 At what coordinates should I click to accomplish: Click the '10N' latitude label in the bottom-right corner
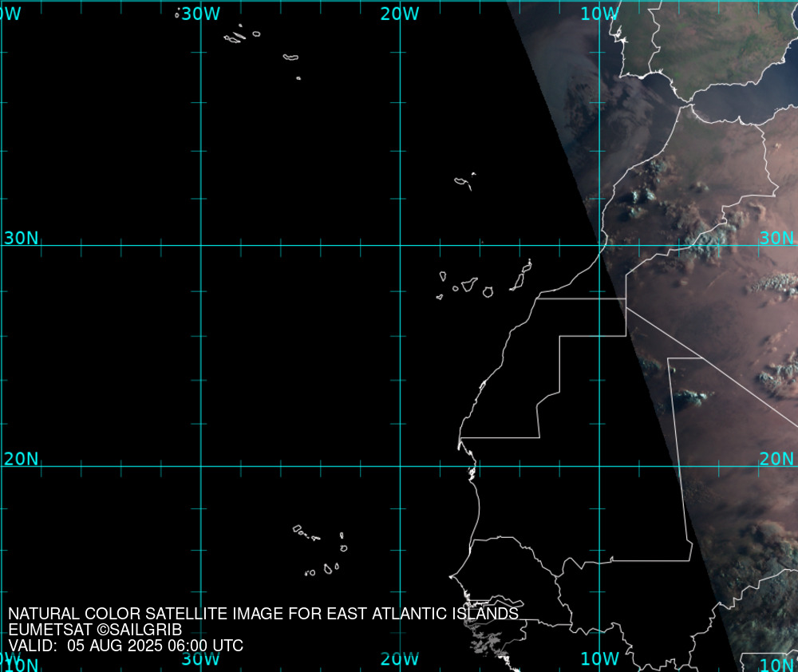coord(776,664)
